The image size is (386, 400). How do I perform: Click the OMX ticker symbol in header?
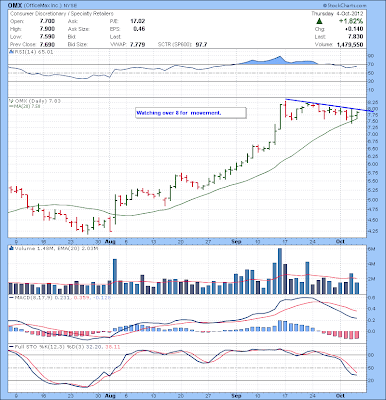pyautogui.click(x=15, y=6)
